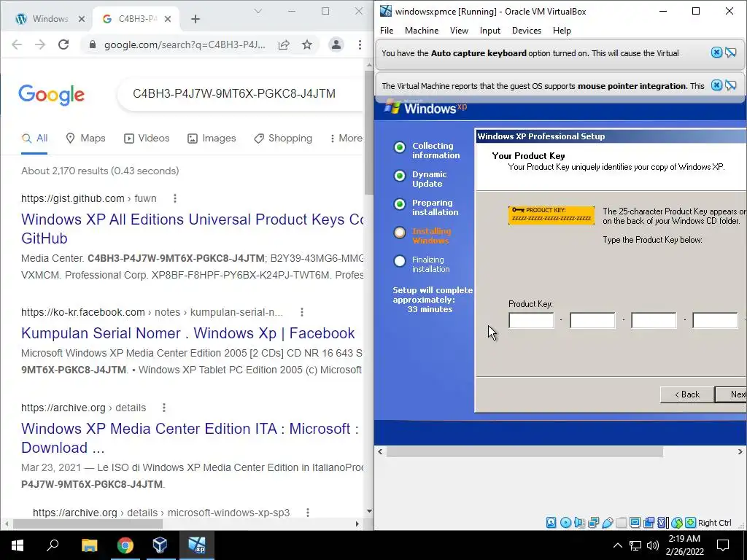
Task: Click the hard disk activity icon in VirtualBox status bar
Action: (x=551, y=522)
